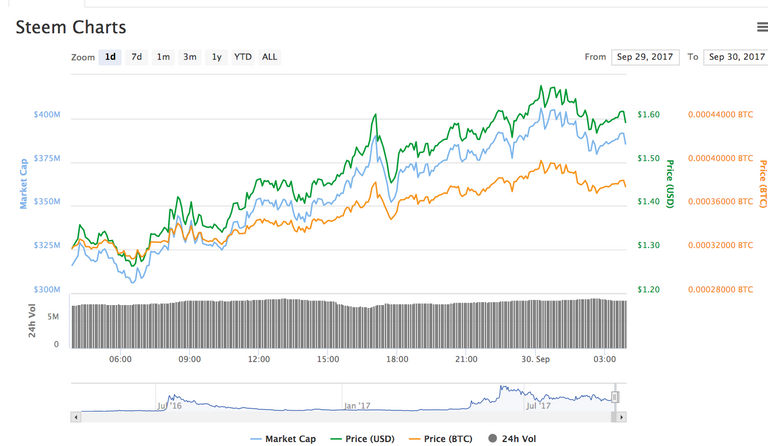Toggle the Market Cap legend series

pyautogui.click(x=283, y=439)
